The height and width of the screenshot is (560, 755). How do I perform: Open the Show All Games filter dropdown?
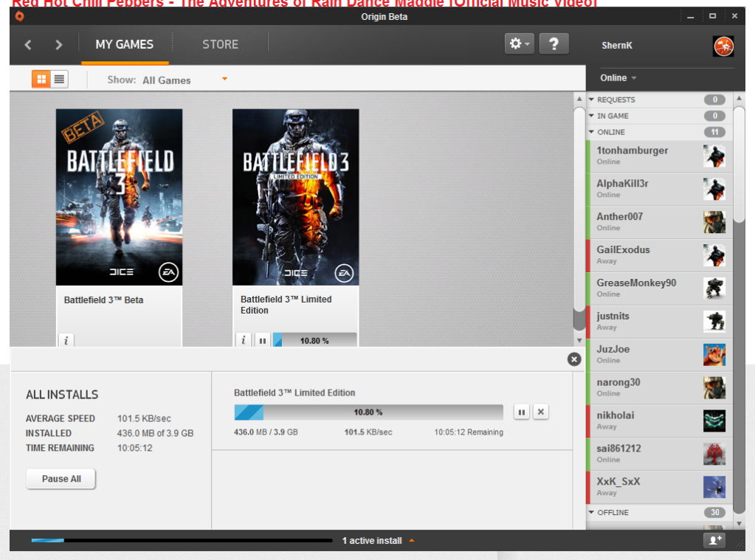tap(224, 79)
